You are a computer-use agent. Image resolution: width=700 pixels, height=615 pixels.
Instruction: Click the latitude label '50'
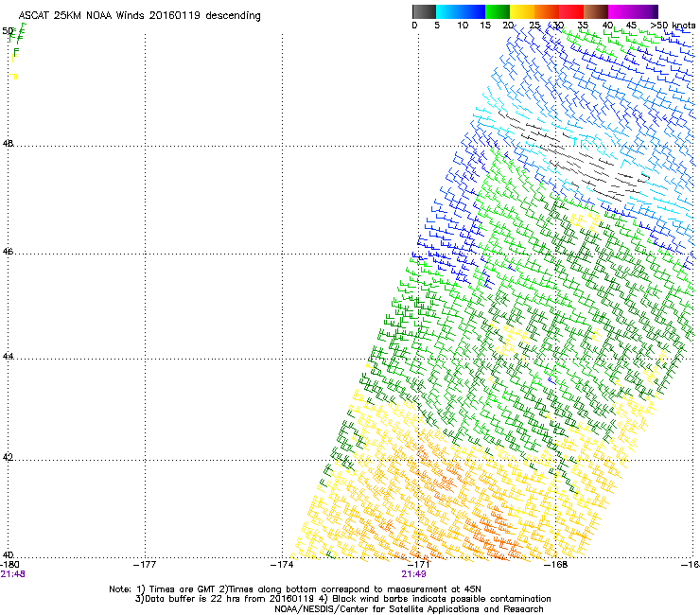pyautogui.click(x=8, y=31)
